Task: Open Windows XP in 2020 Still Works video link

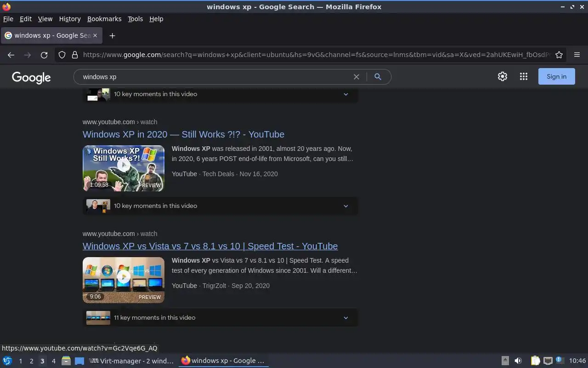Action: [x=183, y=134]
